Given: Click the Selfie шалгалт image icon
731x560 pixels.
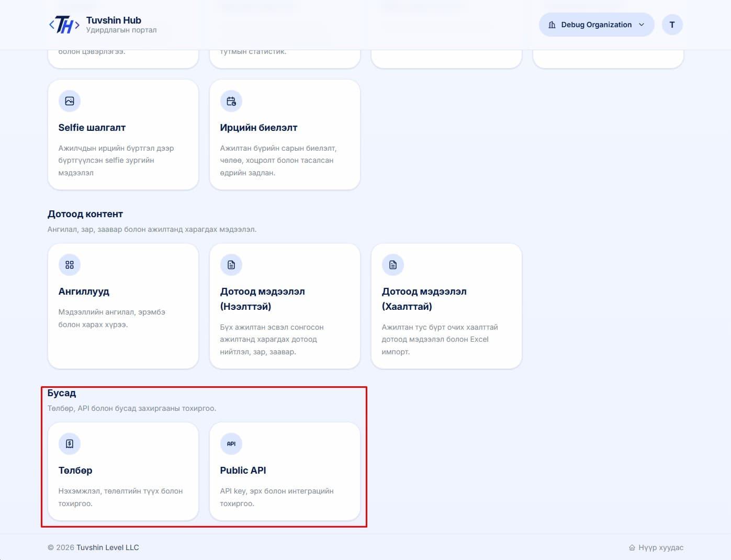Looking at the screenshot, I should [70, 101].
